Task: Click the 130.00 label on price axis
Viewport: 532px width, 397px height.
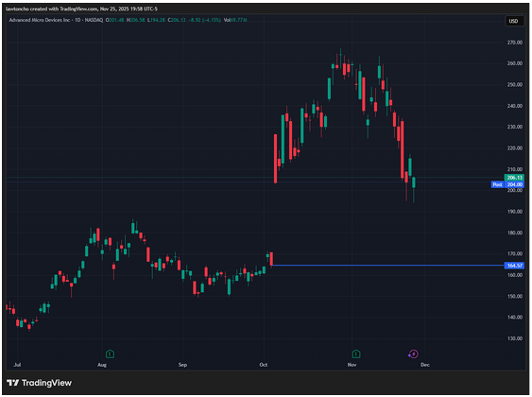Action: click(515, 338)
